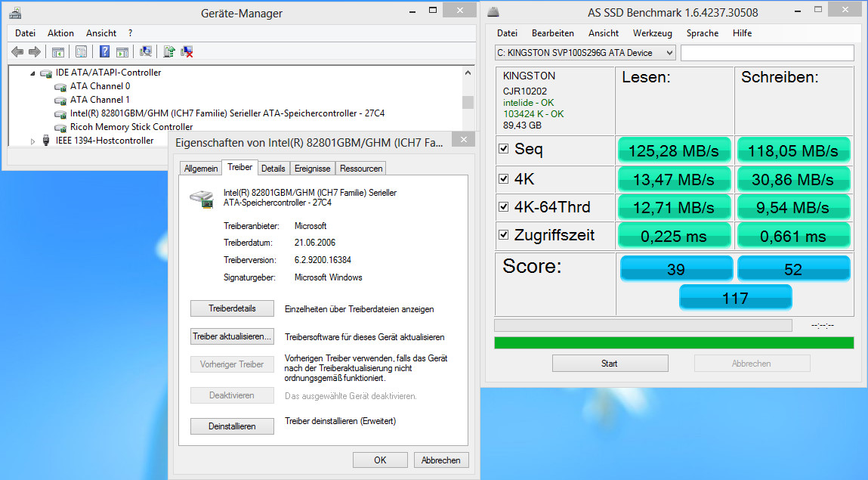Click the Treiber aktualisieren... button
This screenshot has width=868, height=480.
(232, 336)
